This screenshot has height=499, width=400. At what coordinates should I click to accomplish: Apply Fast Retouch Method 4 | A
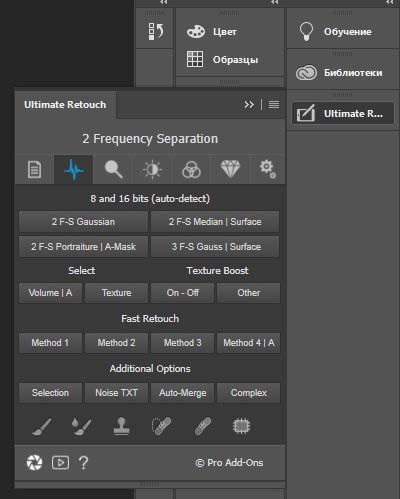coord(249,343)
